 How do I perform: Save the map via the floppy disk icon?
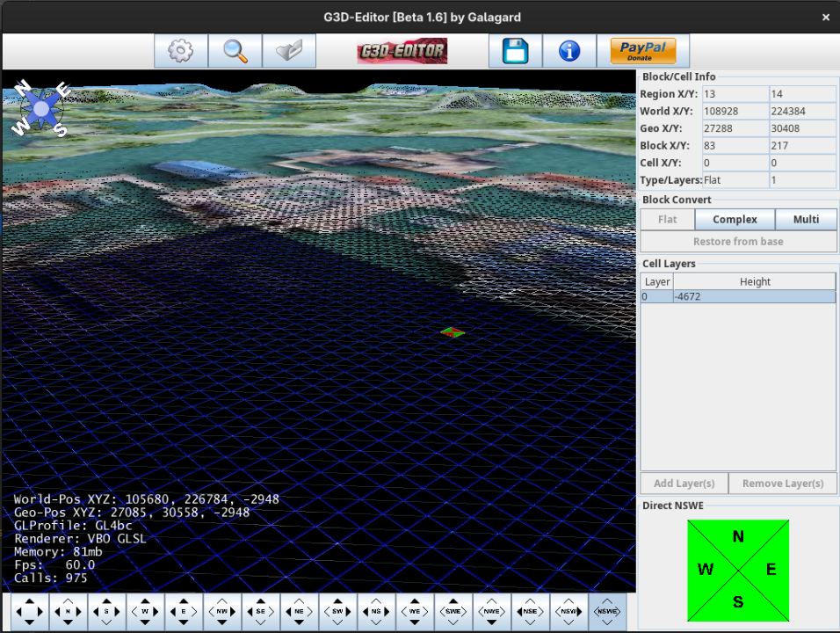click(515, 50)
